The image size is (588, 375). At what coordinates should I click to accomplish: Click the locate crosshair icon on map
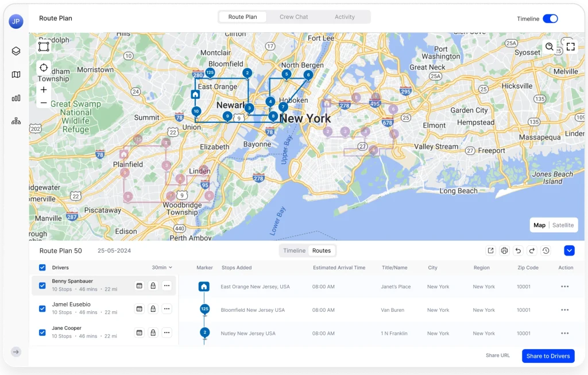click(x=44, y=68)
